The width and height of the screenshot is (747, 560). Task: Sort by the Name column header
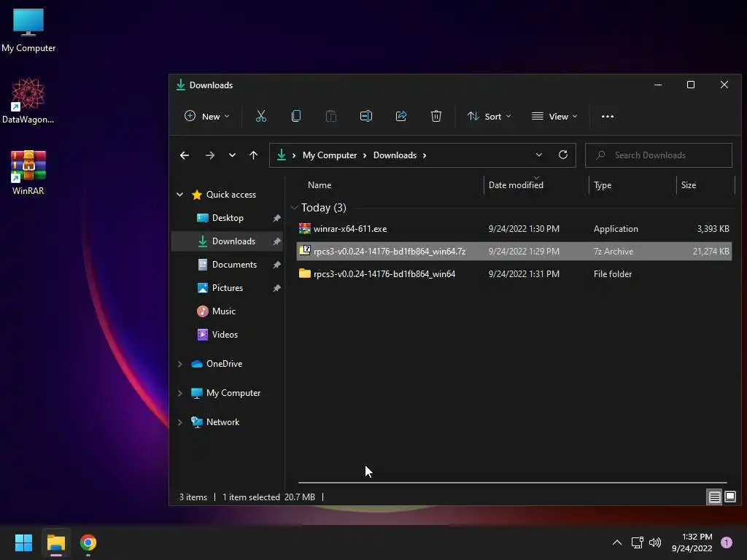click(x=320, y=185)
